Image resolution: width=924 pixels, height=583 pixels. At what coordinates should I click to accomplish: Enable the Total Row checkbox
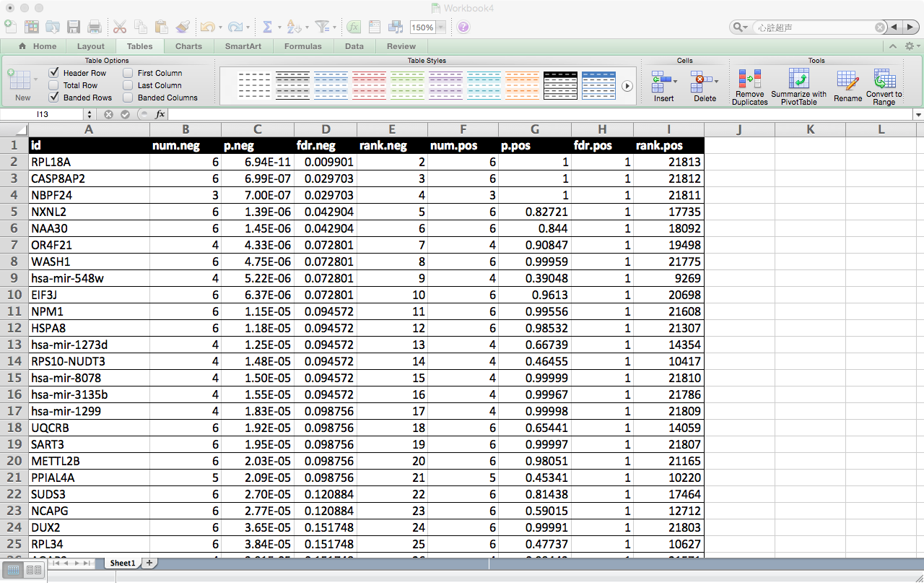pos(53,85)
